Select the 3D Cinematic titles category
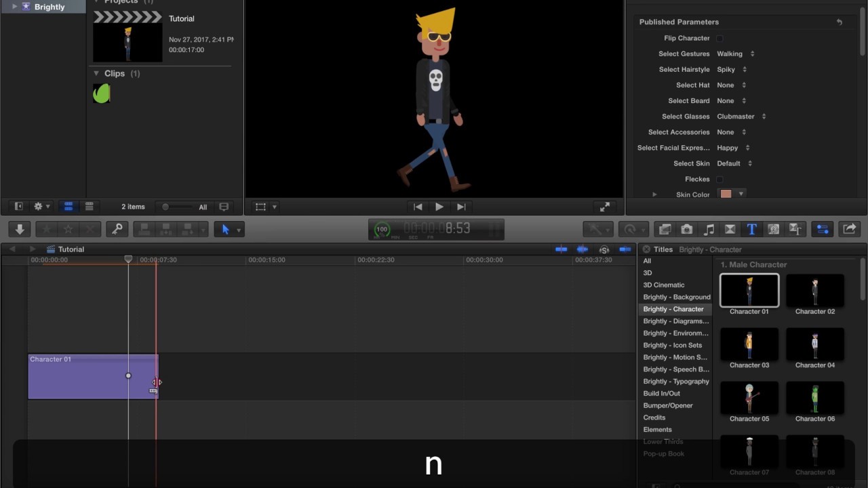Image resolution: width=868 pixels, height=488 pixels. 664,285
